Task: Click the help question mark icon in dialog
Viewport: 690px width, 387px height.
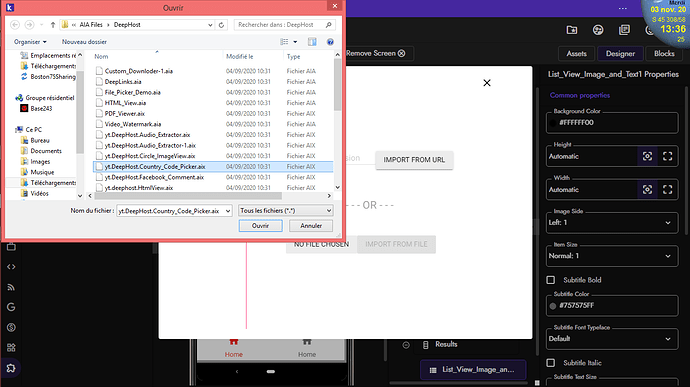Action: 330,42
